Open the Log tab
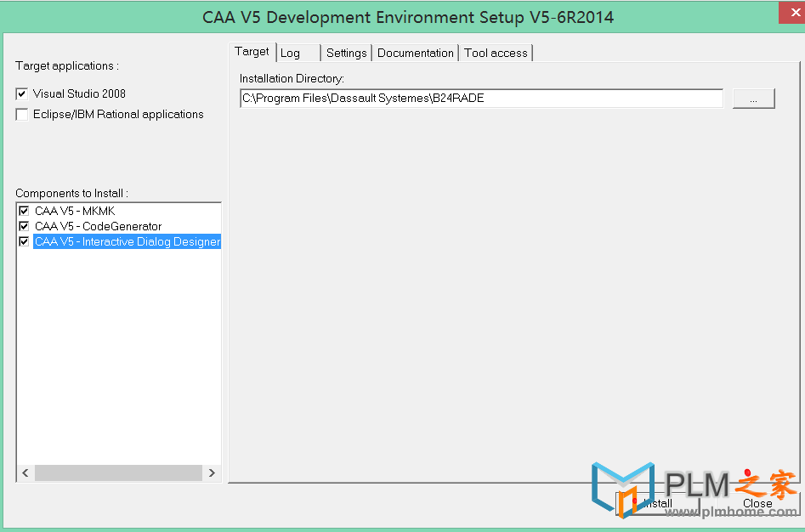This screenshot has width=805, height=532. coord(298,53)
